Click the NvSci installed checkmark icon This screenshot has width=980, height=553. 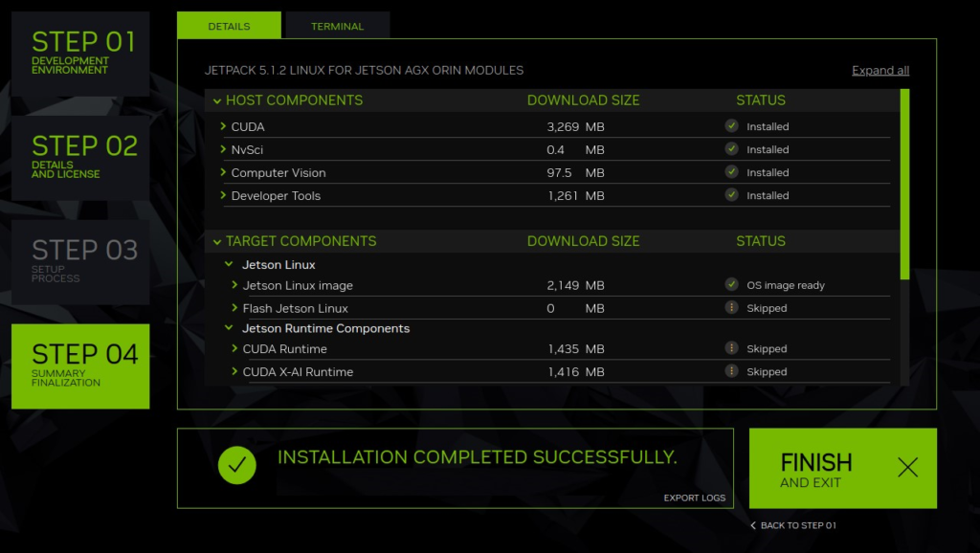tap(731, 148)
